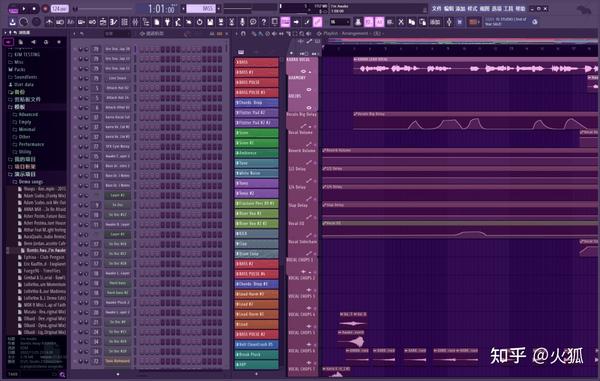Add channel with plus at rack bottom

(118, 374)
